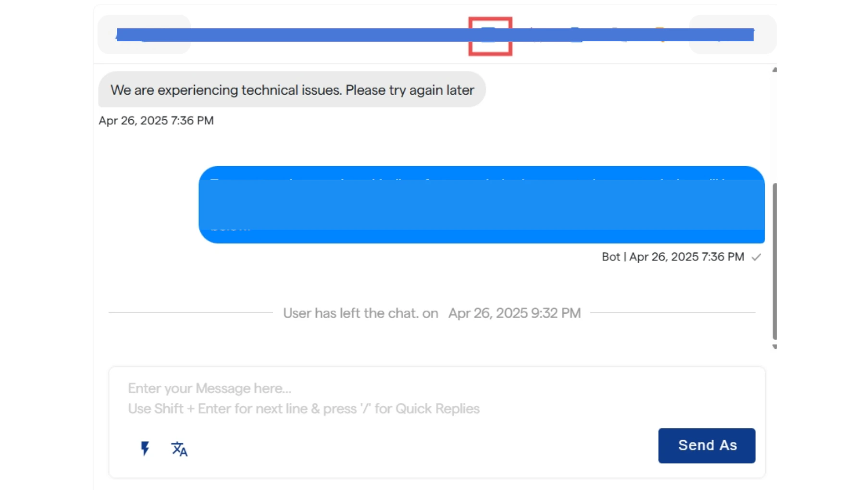Click the delivered checkmark beside Bot timestamp
Screen dimensions: 868x490
pos(756,257)
